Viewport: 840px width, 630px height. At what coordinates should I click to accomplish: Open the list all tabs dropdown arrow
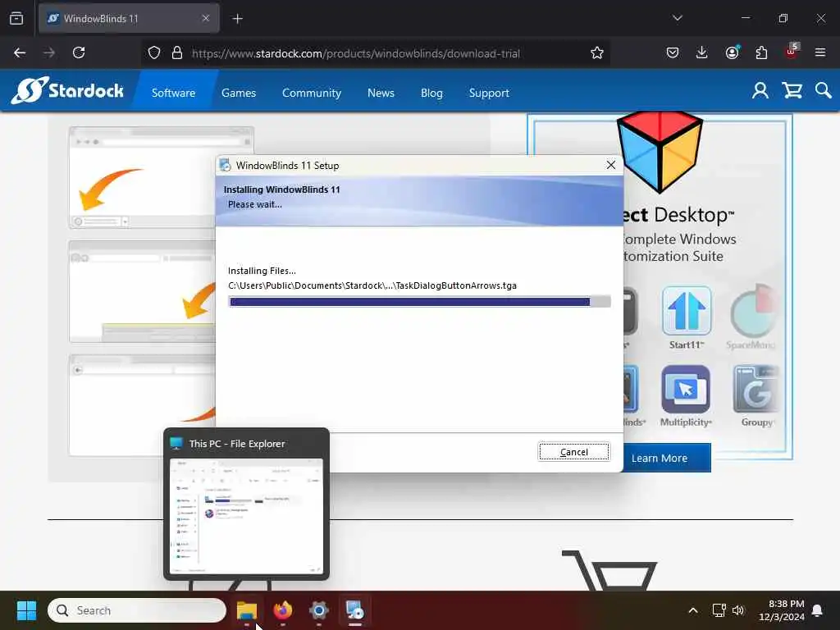point(678,18)
